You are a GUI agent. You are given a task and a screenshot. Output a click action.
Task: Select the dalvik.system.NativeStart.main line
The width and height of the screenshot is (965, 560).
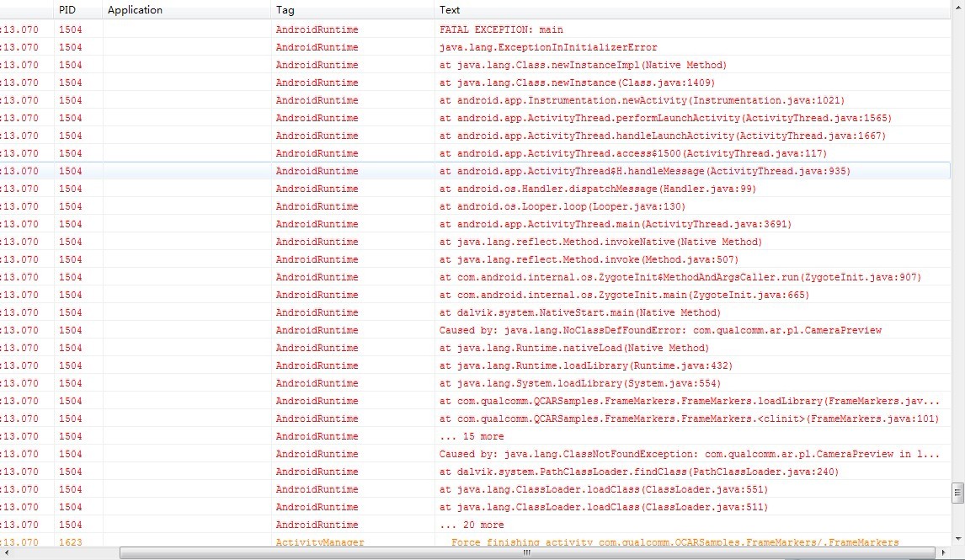[x=475, y=312]
